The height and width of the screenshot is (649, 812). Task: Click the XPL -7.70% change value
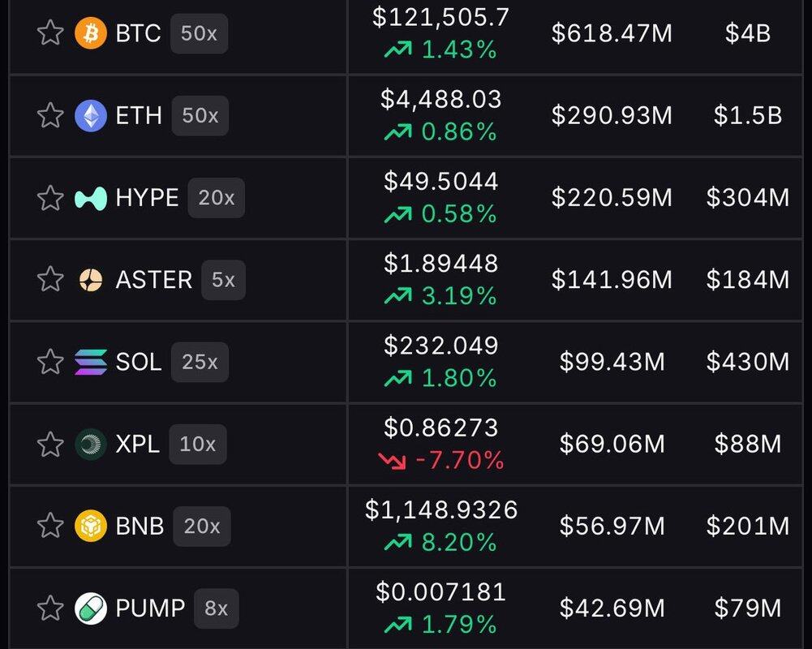459,461
